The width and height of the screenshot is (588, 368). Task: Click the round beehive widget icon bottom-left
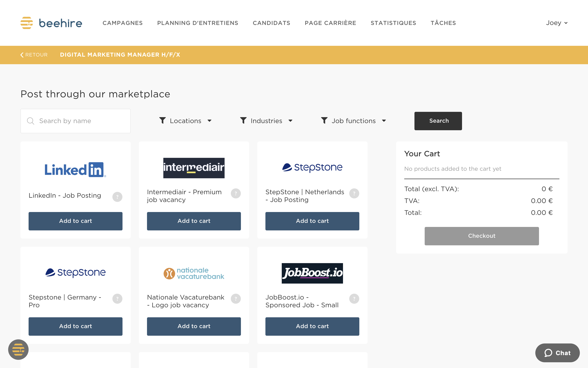pos(18,350)
